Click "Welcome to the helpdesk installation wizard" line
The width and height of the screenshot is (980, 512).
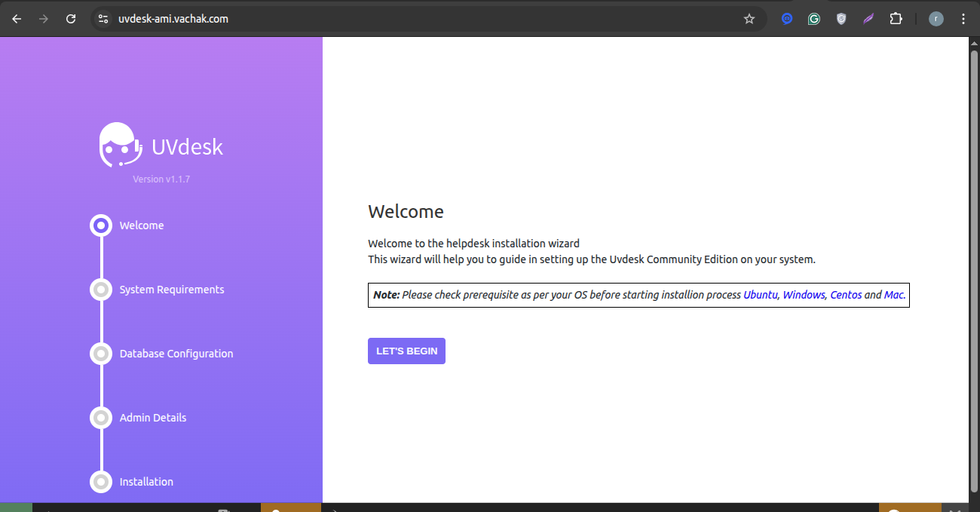point(473,244)
